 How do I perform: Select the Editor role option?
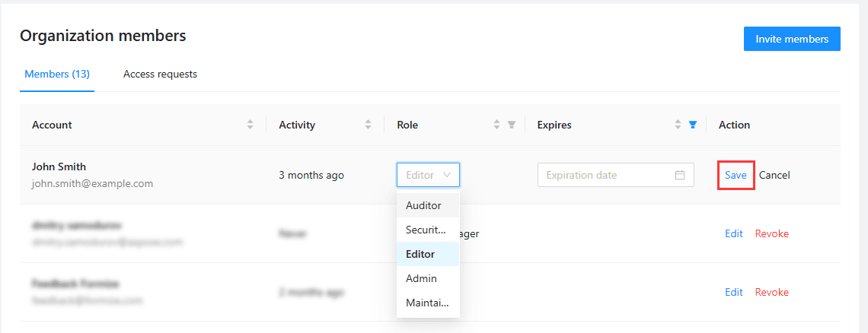point(420,254)
